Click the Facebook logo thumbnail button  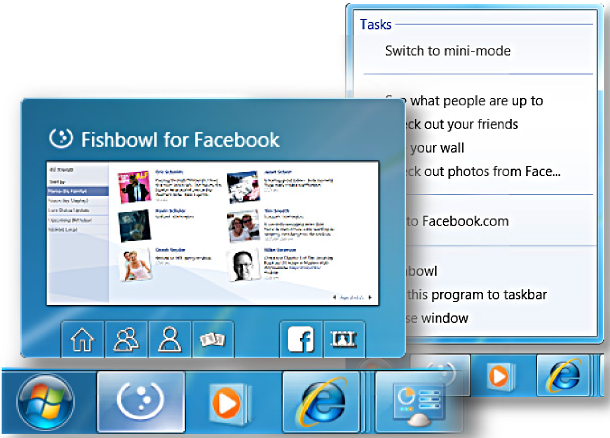coord(301,339)
